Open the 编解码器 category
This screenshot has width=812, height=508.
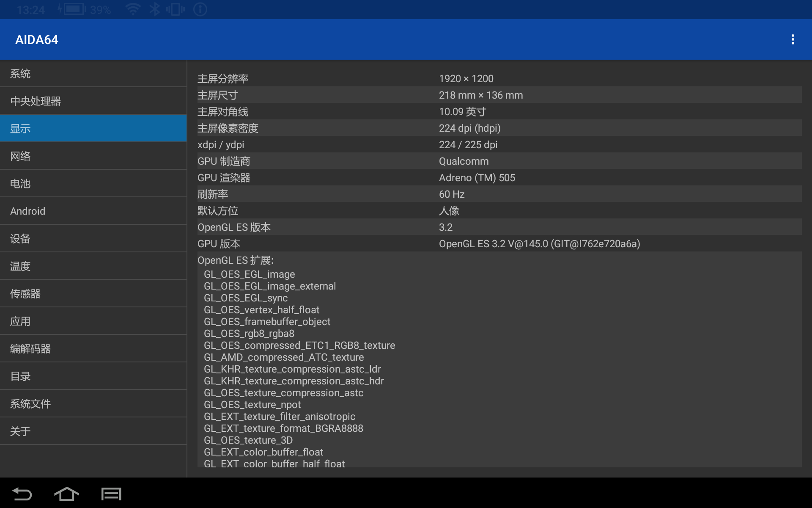tap(93, 349)
